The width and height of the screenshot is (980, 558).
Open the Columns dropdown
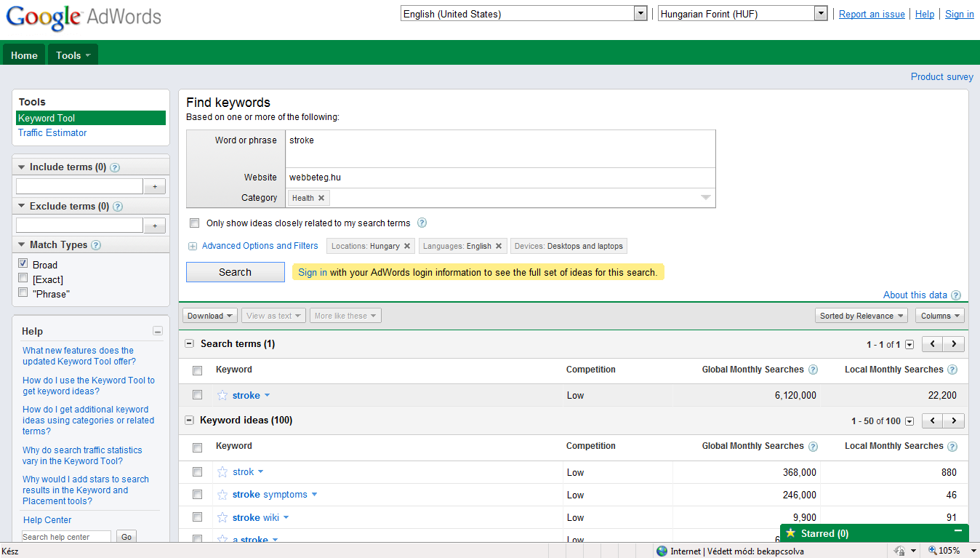940,316
